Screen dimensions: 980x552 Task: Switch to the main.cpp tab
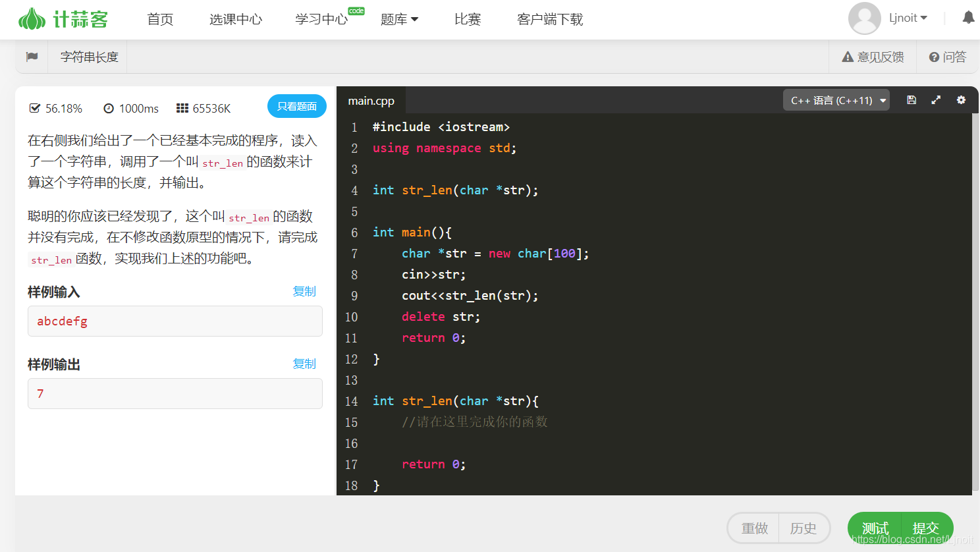point(371,101)
